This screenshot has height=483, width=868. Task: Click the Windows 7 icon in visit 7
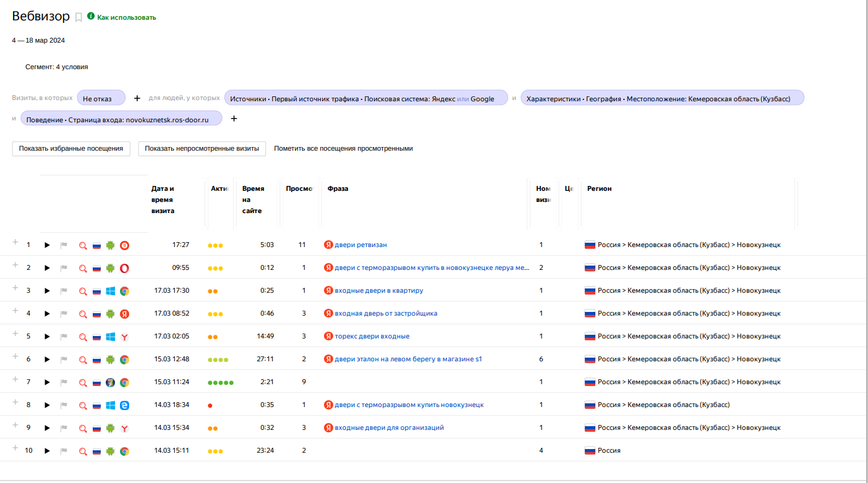[111, 382]
